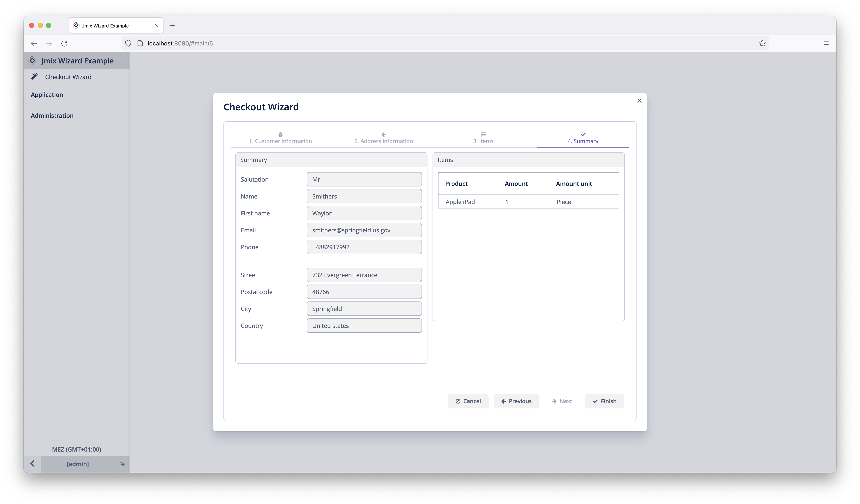860x504 pixels.
Task: Click the shield icon in address bar
Action: tap(128, 43)
